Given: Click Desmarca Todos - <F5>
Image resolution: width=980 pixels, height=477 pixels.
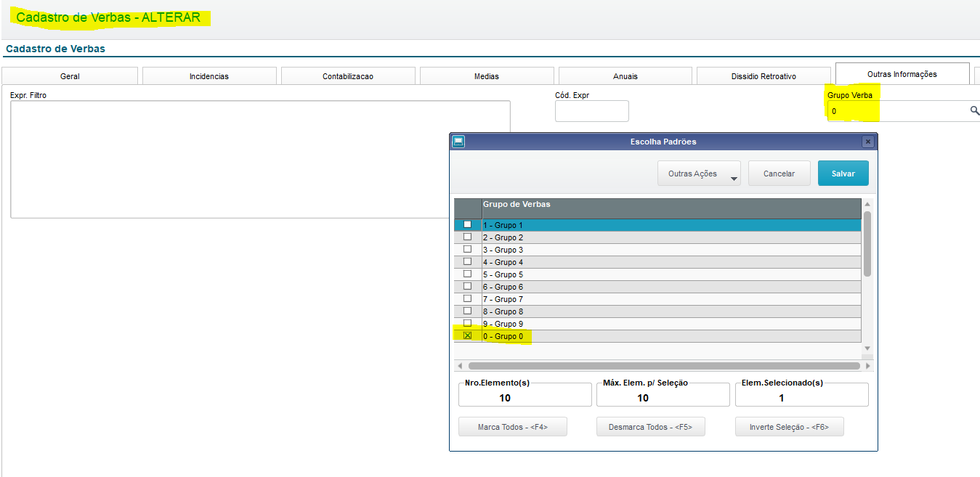Looking at the screenshot, I should [651, 427].
